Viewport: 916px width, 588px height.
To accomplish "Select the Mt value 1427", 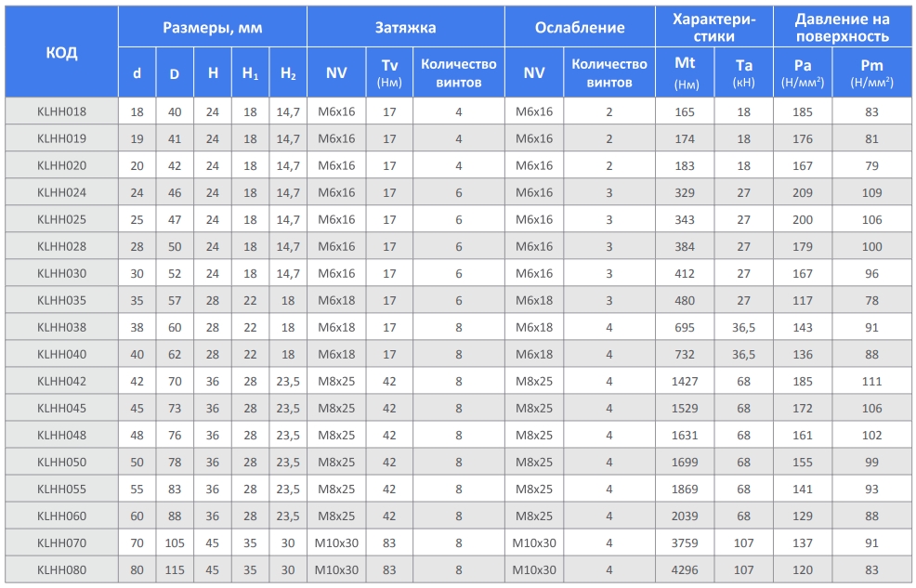I will (686, 382).
